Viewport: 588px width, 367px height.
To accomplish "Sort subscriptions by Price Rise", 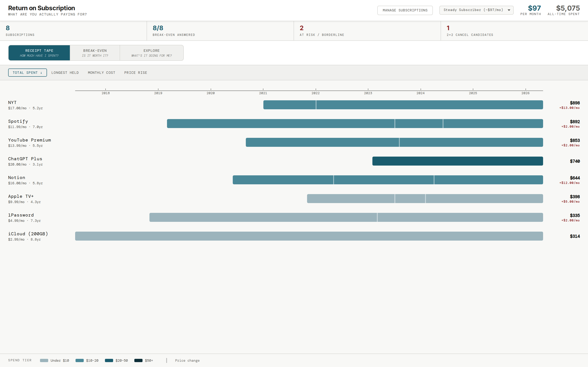I will point(135,73).
